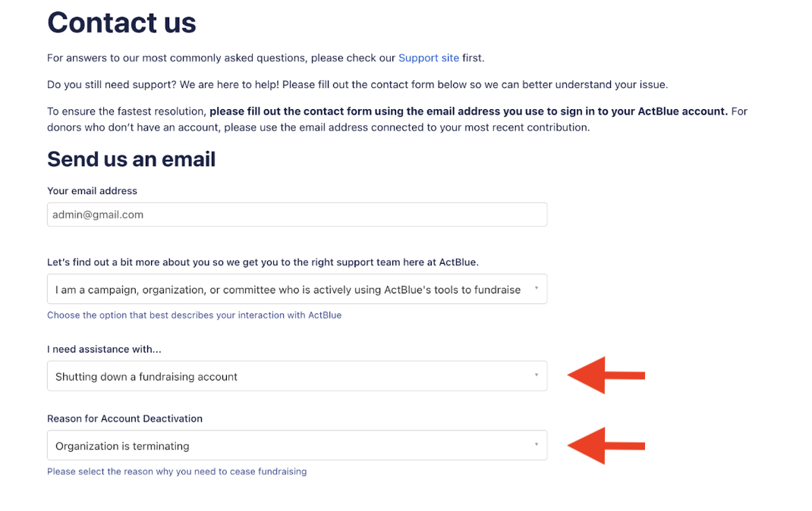Click the email address input field
Screen dimensions: 812x511
tap(297, 215)
